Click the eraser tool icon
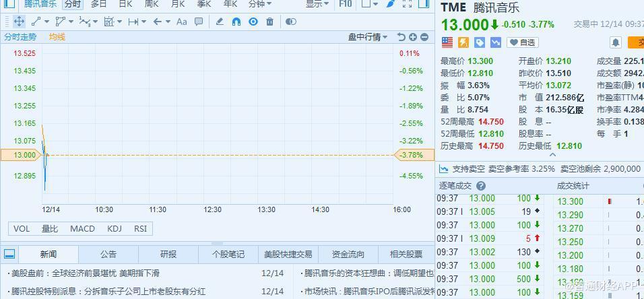The width and height of the screenshot is (644, 299). (x=220, y=22)
